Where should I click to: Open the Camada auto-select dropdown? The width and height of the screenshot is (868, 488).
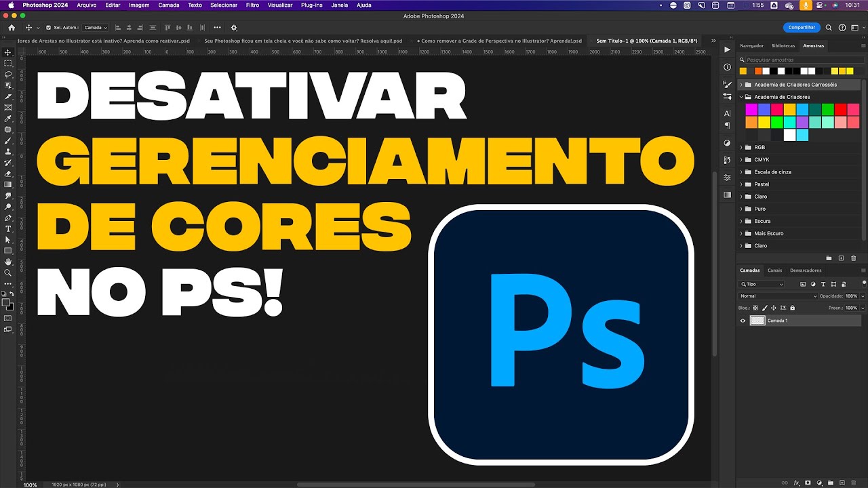95,28
